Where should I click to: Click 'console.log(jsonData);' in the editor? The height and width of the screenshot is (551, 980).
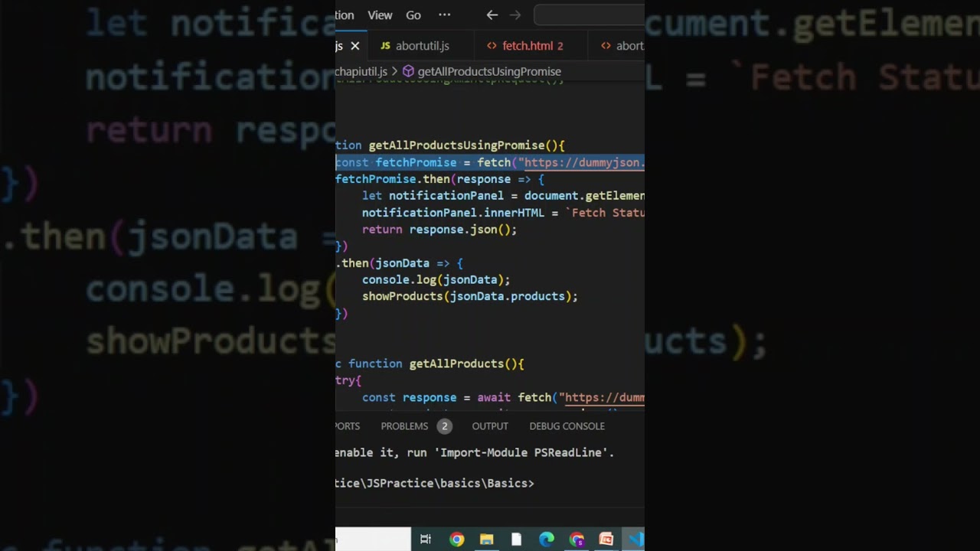436,280
